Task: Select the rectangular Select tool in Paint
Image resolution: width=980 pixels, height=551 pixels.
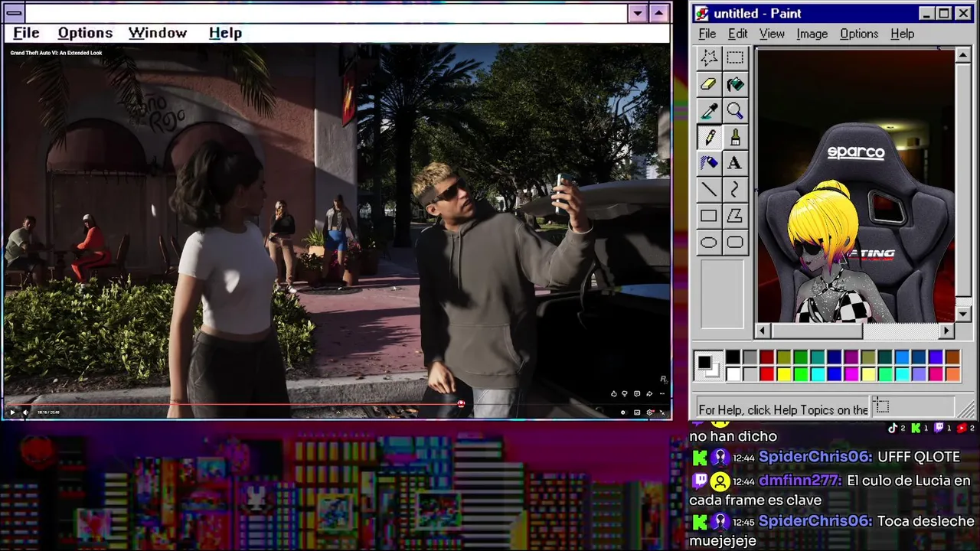Action: click(x=735, y=58)
